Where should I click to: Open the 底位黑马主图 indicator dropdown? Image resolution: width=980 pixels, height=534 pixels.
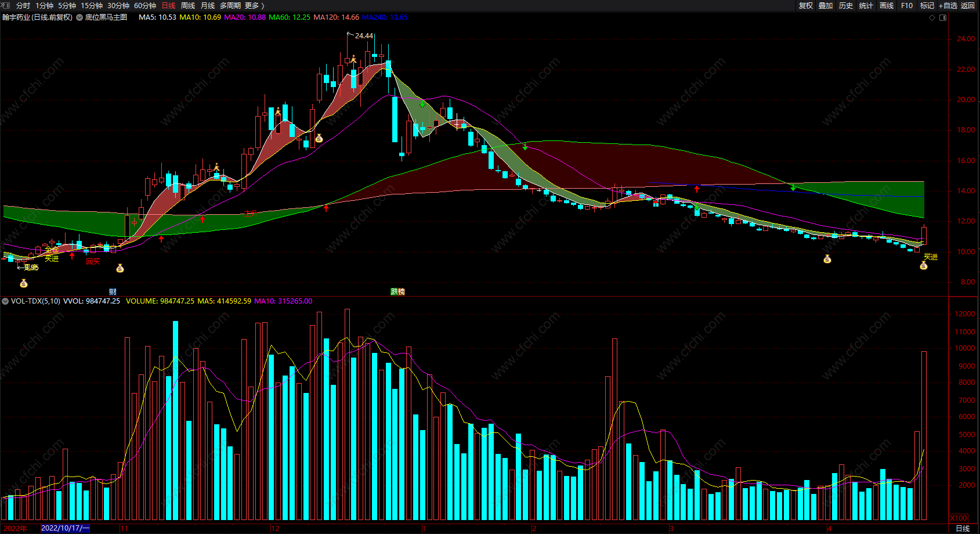(x=79, y=17)
